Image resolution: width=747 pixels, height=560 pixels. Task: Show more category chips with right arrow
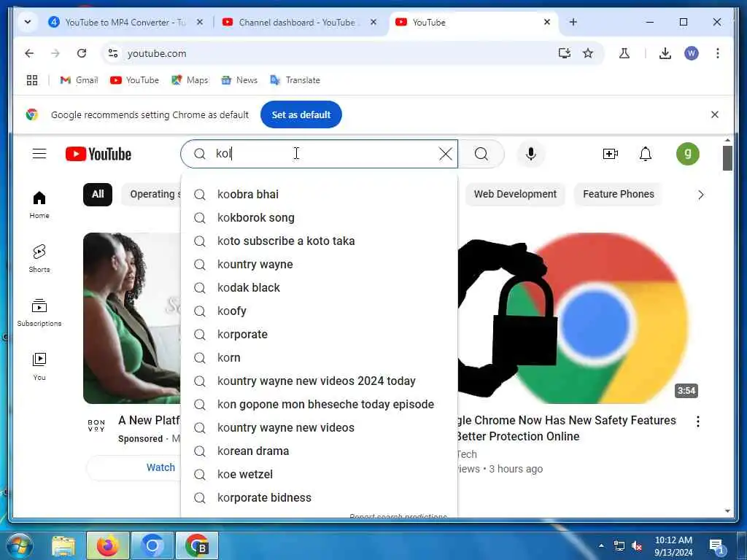(x=700, y=194)
